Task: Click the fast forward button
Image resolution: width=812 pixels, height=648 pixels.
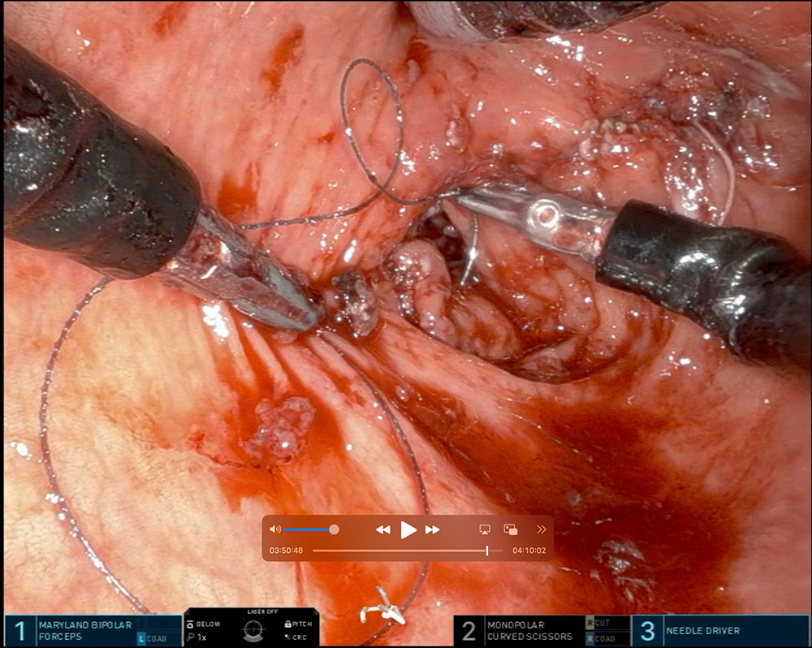Action: [x=433, y=529]
